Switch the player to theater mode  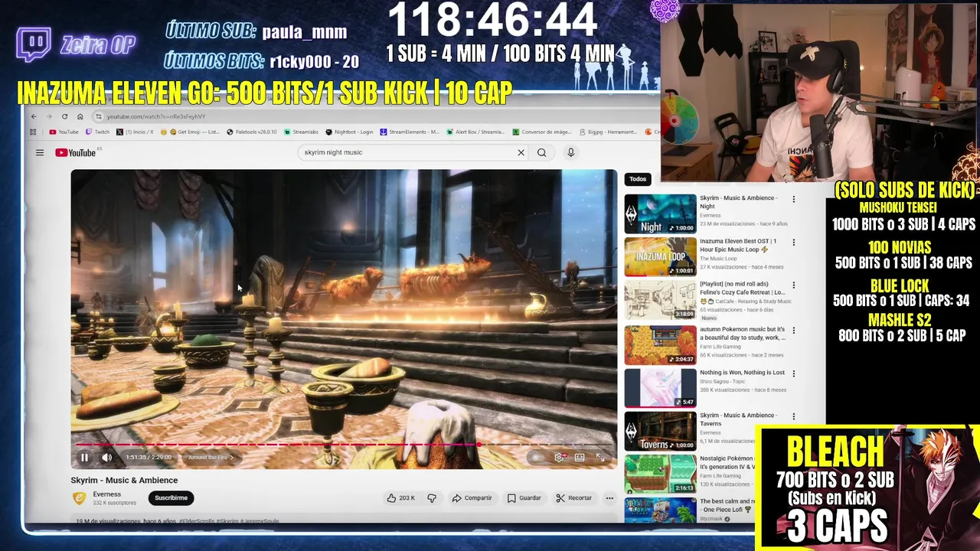580,458
